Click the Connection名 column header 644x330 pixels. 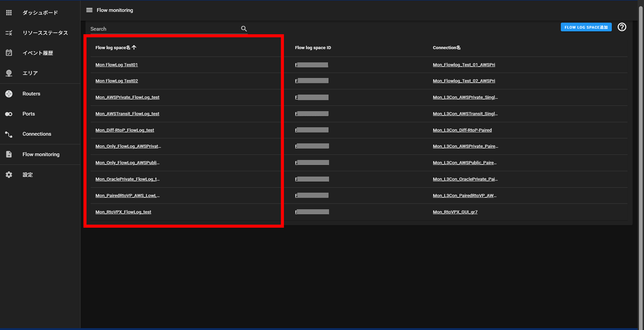click(x=447, y=48)
